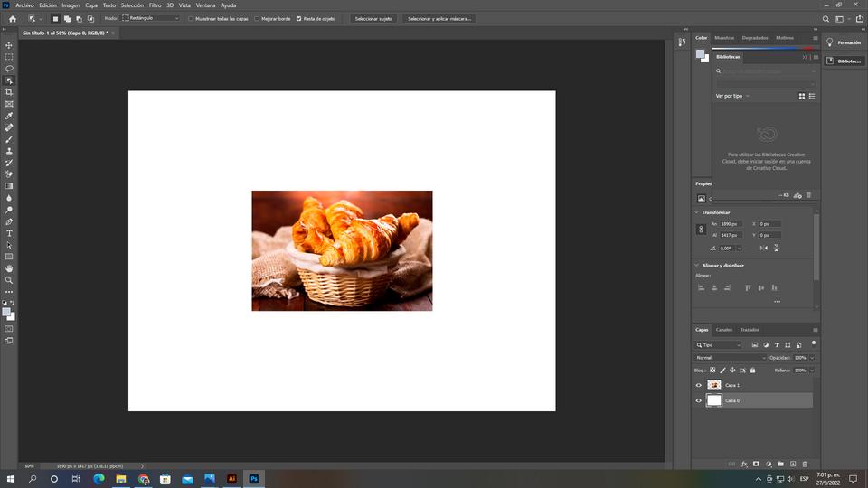868x488 pixels.
Task: Select the Crop tool
Action: [9, 92]
